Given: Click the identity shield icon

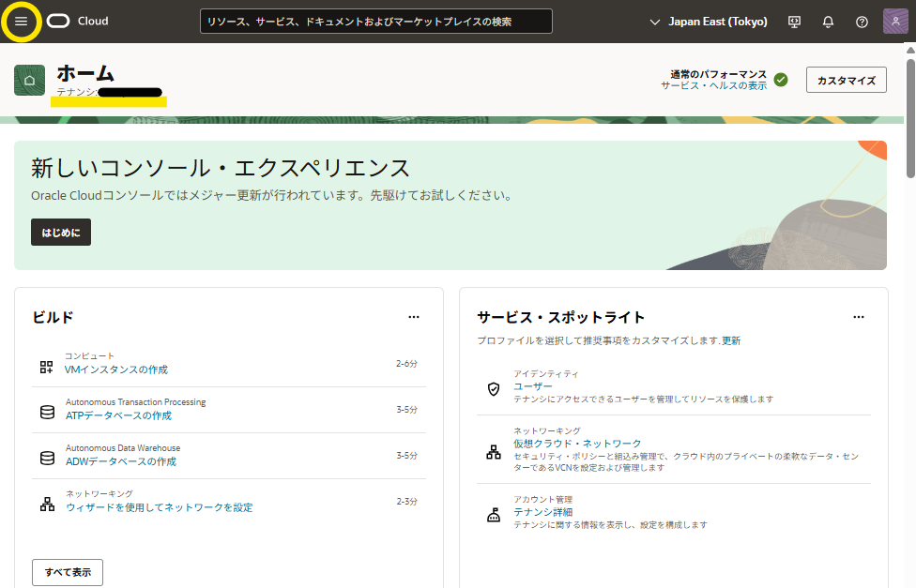Looking at the screenshot, I should tap(494, 389).
